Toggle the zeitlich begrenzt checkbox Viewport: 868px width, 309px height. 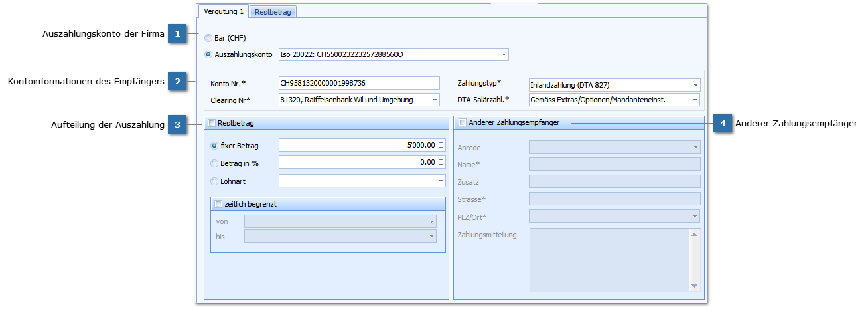tap(218, 204)
